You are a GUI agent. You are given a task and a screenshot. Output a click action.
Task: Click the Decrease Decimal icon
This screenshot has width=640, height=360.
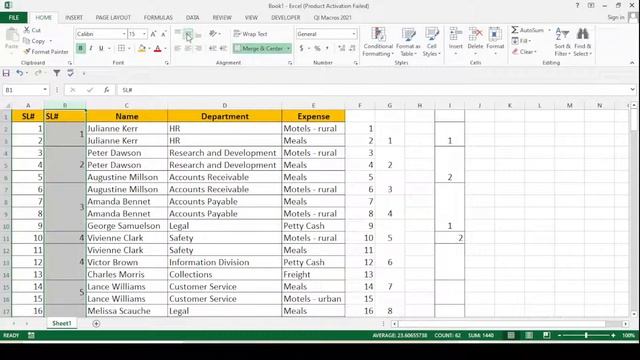click(x=352, y=49)
